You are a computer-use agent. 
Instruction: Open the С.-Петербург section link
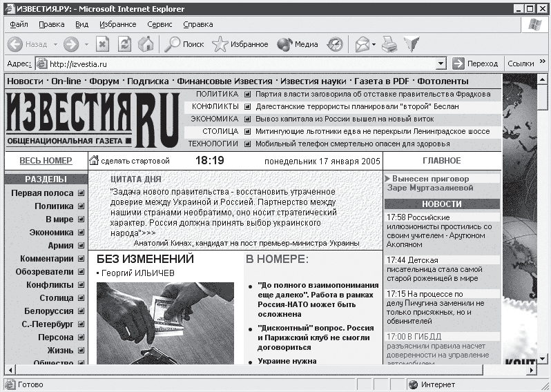coord(48,324)
